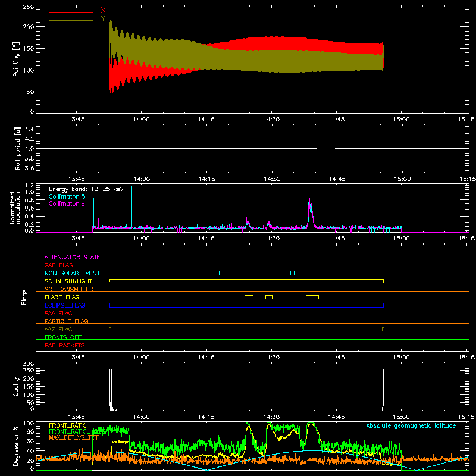Click 14:30 tick label under Pointing plot
The height and width of the screenshot is (476, 476).
pos(271,120)
